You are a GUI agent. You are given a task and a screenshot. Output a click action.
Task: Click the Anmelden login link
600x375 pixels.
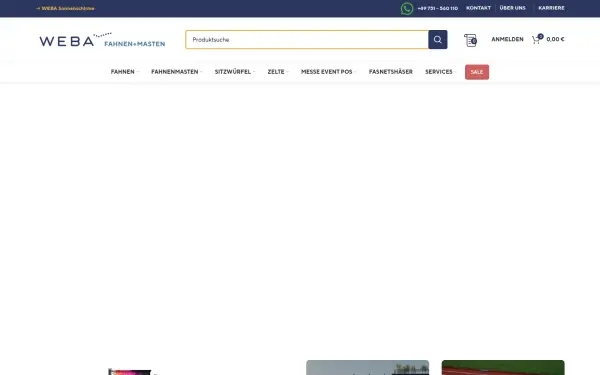[x=507, y=39]
